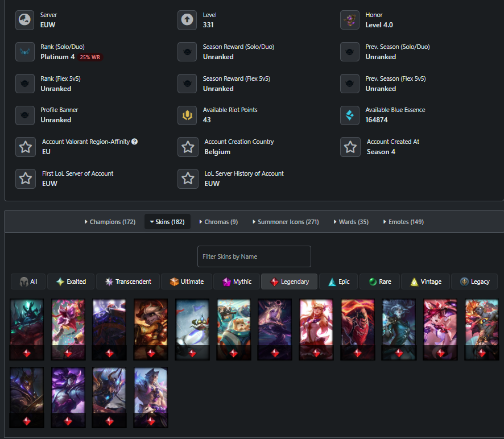The width and height of the screenshot is (504, 439).
Task: Click the Blue Essence value 164874
Action: [x=377, y=120]
